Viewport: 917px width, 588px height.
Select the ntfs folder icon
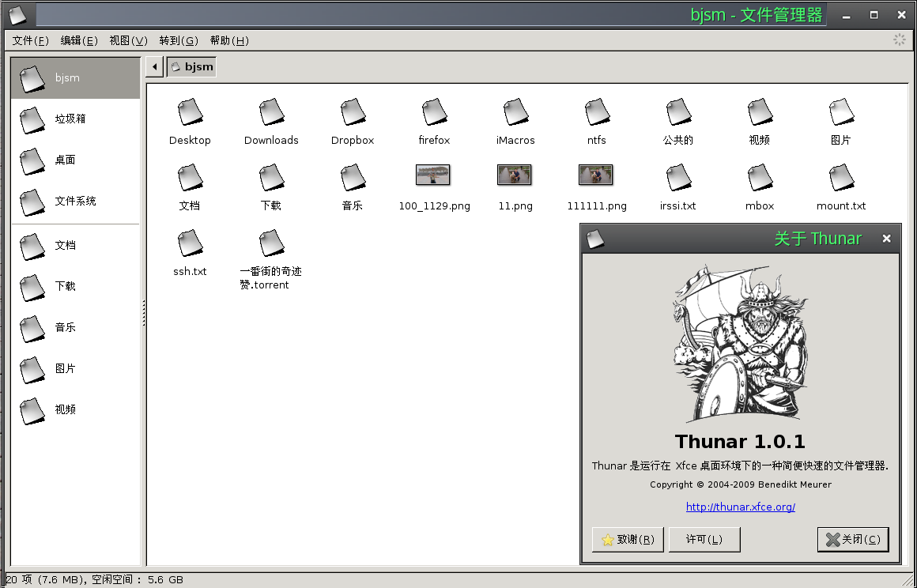point(597,111)
